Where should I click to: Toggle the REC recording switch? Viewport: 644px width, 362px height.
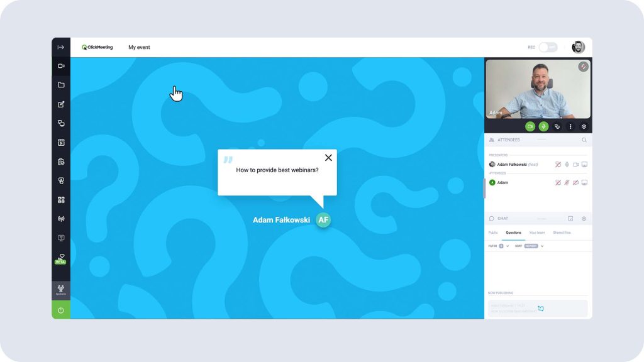click(548, 47)
